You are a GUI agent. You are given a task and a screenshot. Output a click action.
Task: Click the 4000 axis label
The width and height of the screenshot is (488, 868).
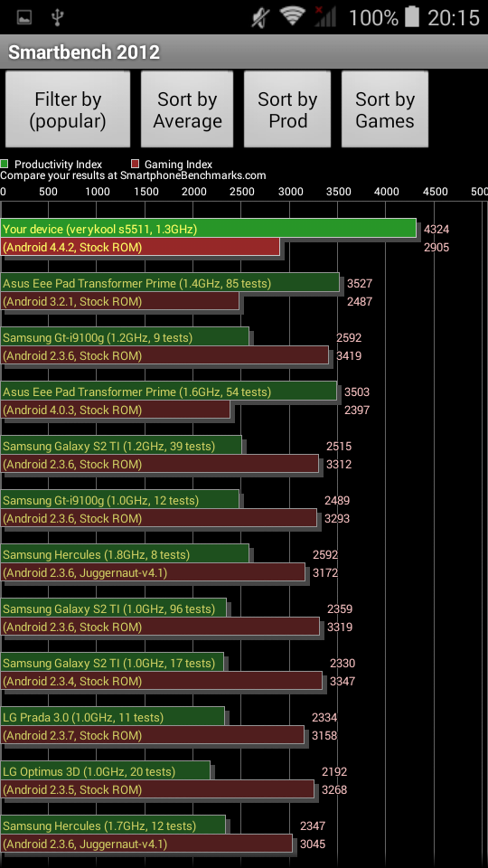click(387, 192)
